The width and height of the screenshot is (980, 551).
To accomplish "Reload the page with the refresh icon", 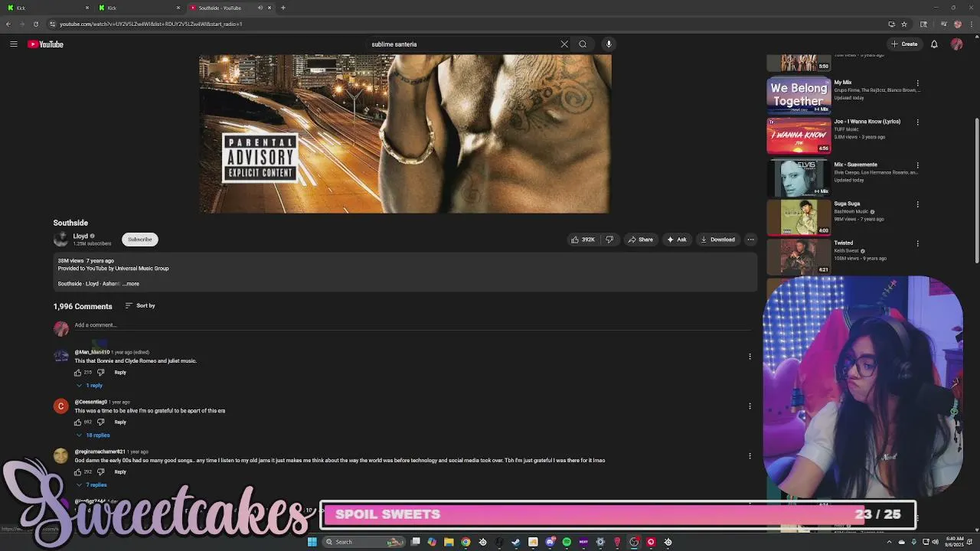I will (x=35, y=24).
